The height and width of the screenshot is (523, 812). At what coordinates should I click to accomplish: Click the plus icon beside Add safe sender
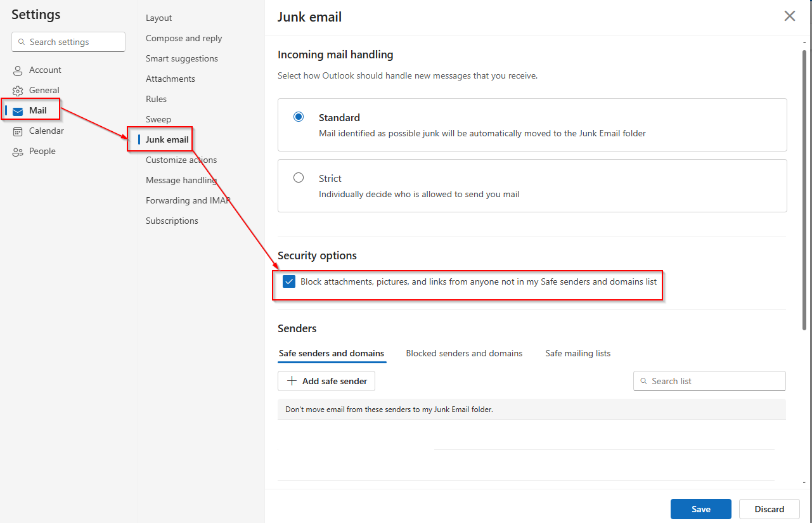pos(292,381)
